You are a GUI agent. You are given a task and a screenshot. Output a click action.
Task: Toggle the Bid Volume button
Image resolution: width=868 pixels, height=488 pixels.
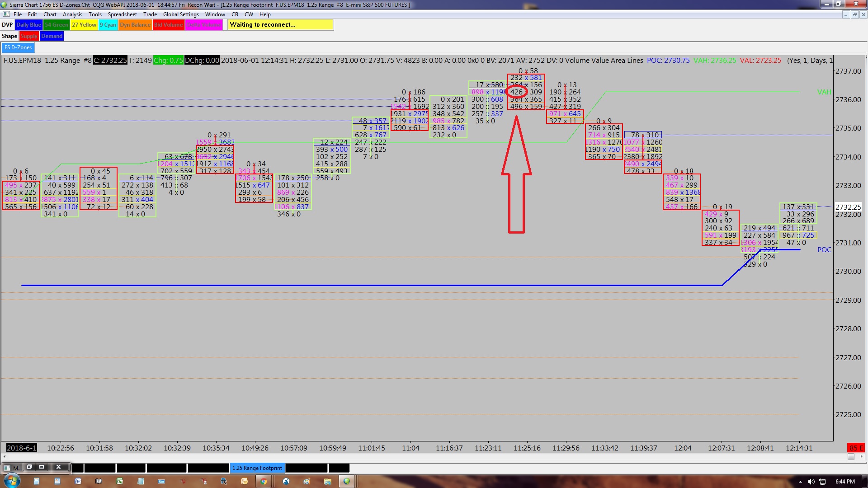coord(168,25)
